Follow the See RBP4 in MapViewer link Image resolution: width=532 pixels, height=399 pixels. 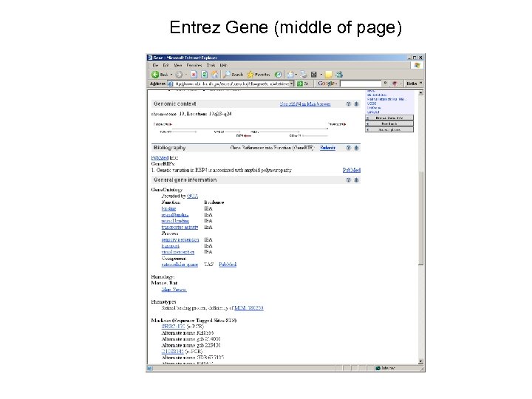[305, 104]
